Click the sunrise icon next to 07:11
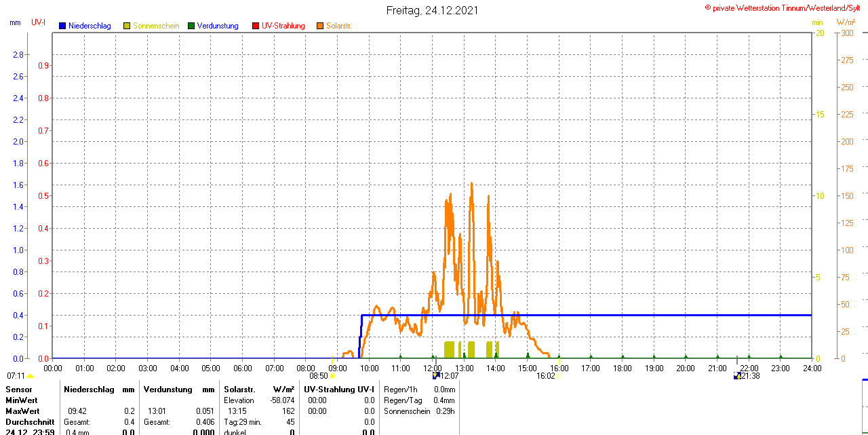Image resolution: width=868 pixels, height=435 pixels. click(31, 376)
